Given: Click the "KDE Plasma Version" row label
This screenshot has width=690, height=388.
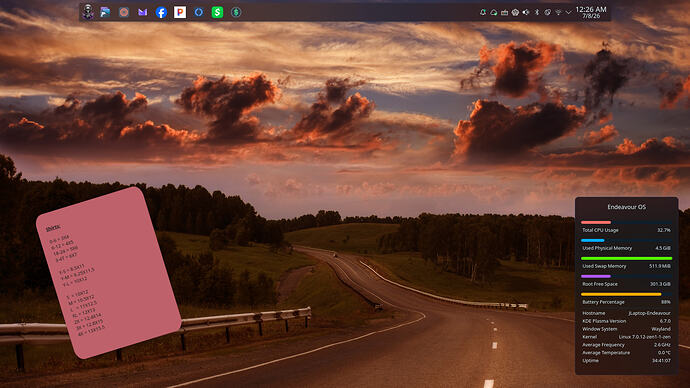Looking at the screenshot, I should pyautogui.click(x=604, y=321).
